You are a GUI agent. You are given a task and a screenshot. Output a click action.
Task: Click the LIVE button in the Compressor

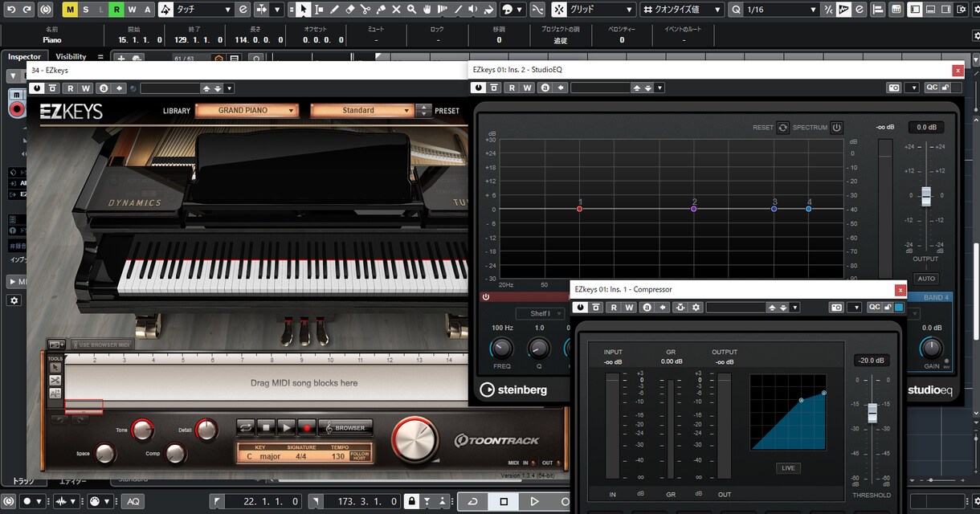click(788, 468)
